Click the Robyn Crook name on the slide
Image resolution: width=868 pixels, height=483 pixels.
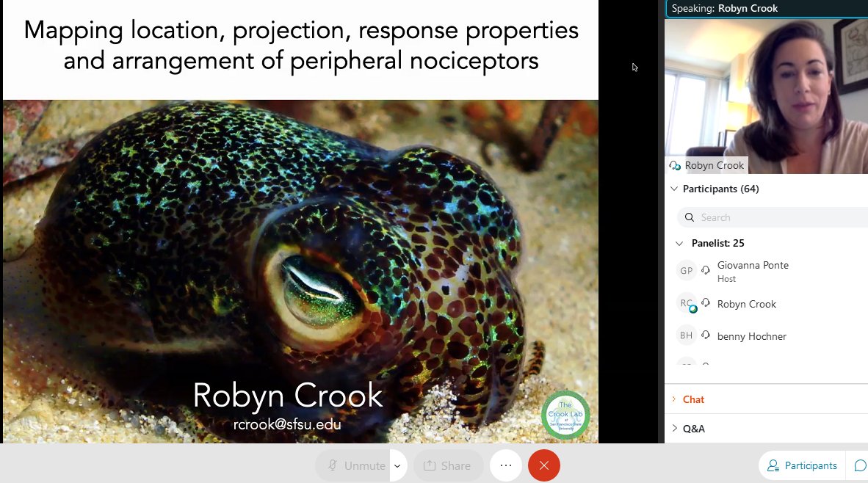tap(288, 396)
